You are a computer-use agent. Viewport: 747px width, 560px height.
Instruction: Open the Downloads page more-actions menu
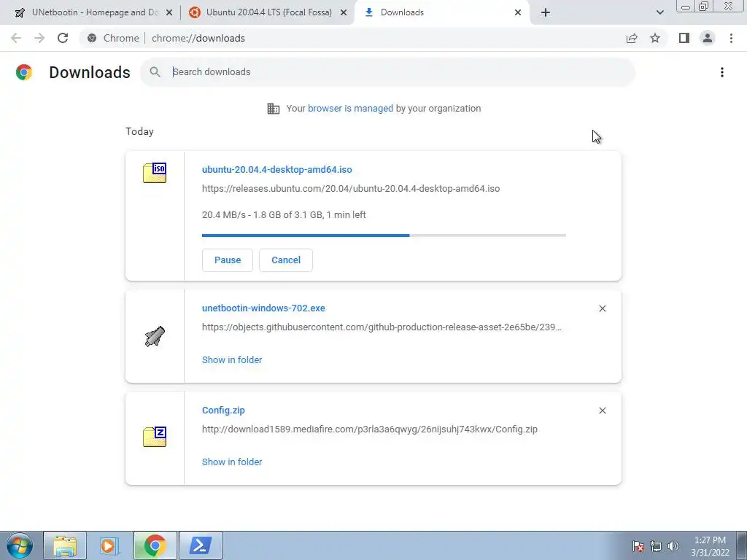721,72
